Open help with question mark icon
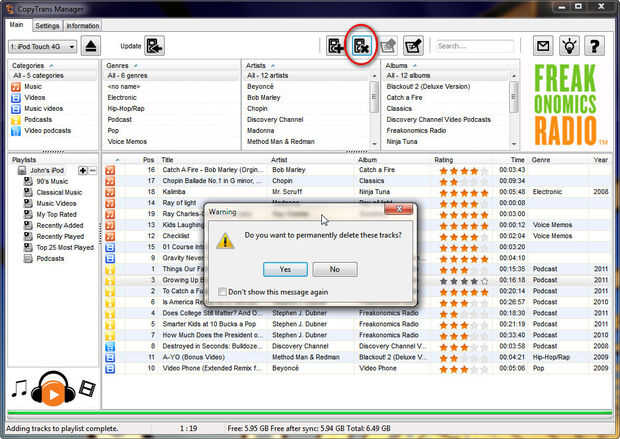Image resolution: width=620 pixels, height=439 pixels. click(x=594, y=46)
